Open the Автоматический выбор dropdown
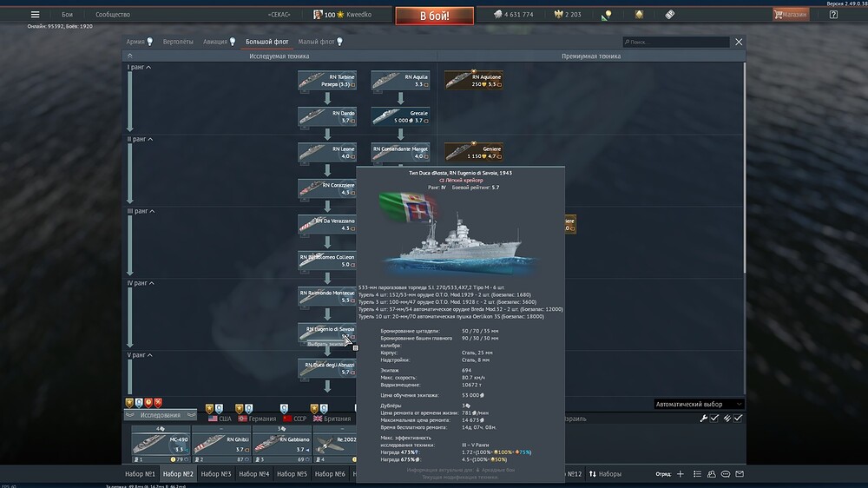Viewport: 868px width, 488px height. tap(699, 404)
